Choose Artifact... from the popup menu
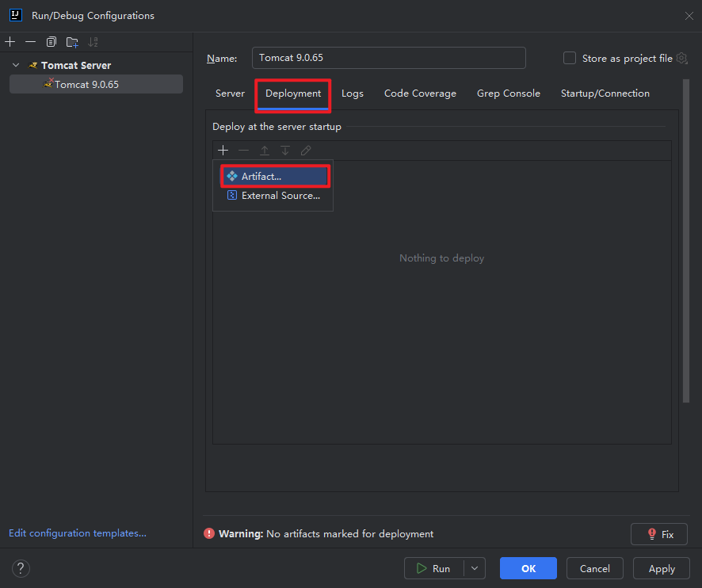Screen dimensions: 702x588 coord(276,177)
